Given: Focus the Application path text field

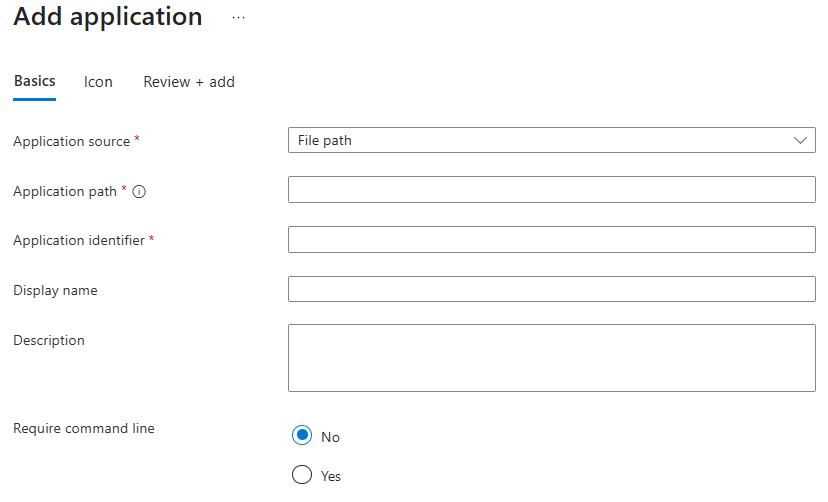Looking at the screenshot, I should pos(552,190).
